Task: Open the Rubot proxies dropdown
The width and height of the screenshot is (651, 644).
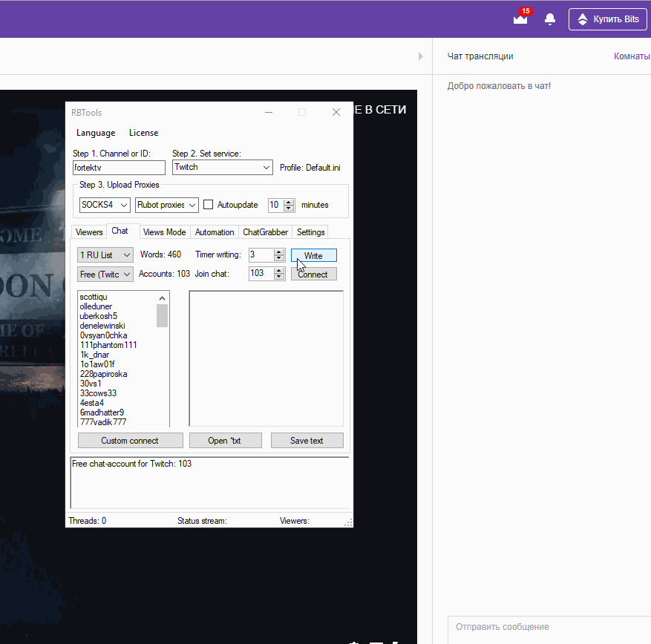Action: [x=166, y=205]
